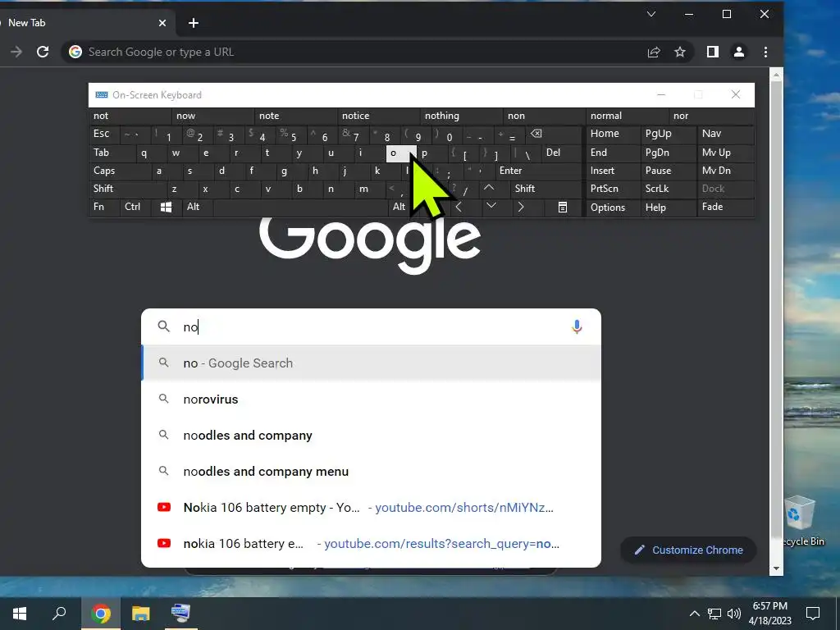The height and width of the screenshot is (630, 840).
Task: Open Windows Start menu
Action: pos(20,614)
